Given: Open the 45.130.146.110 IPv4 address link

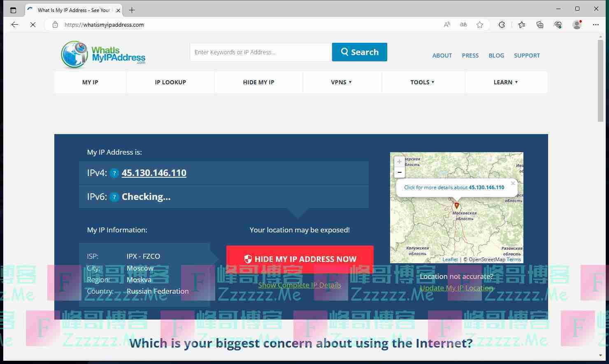Looking at the screenshot, I should (x=154, y=173).
